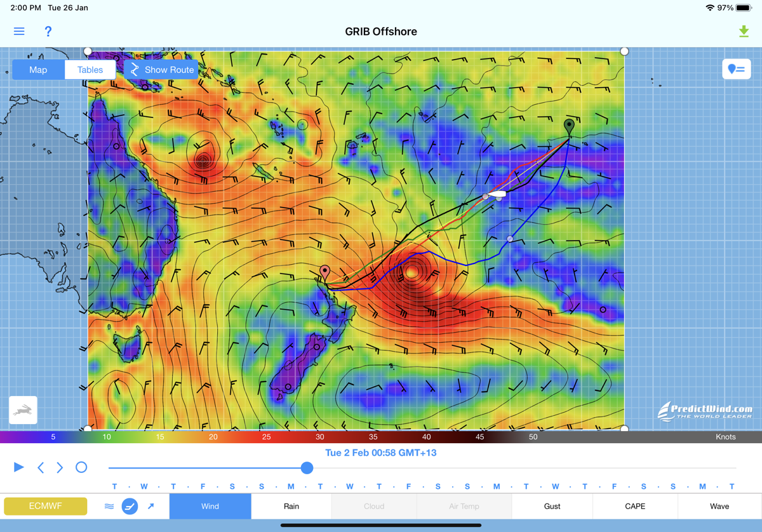Step forward using the next timestep chevron
The image size is (762, 532).
click(60, 467)
